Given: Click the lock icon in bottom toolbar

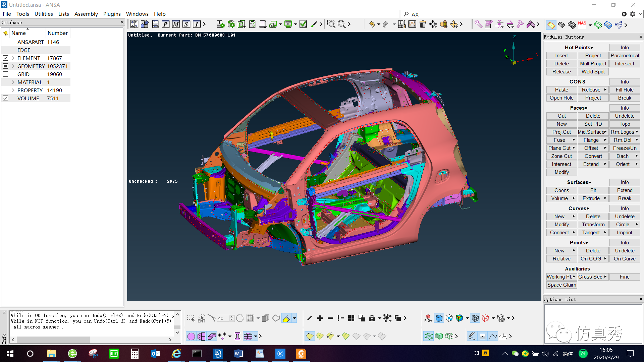Looking at the screenshot, I should [372, 318].
